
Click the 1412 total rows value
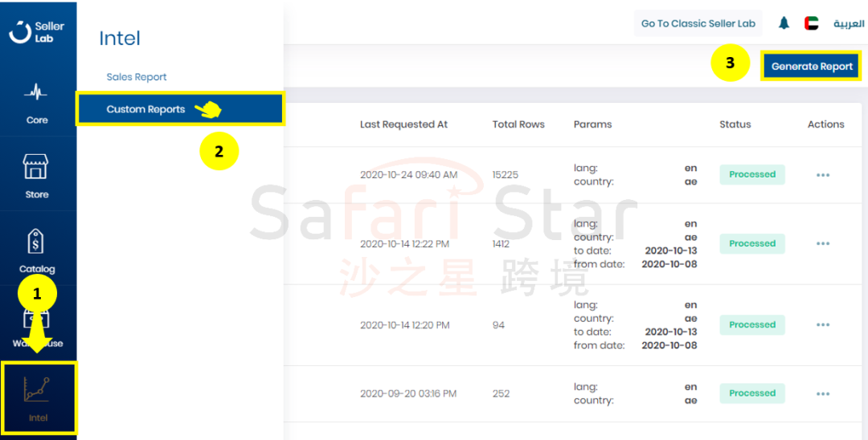(x=501, y=244)
